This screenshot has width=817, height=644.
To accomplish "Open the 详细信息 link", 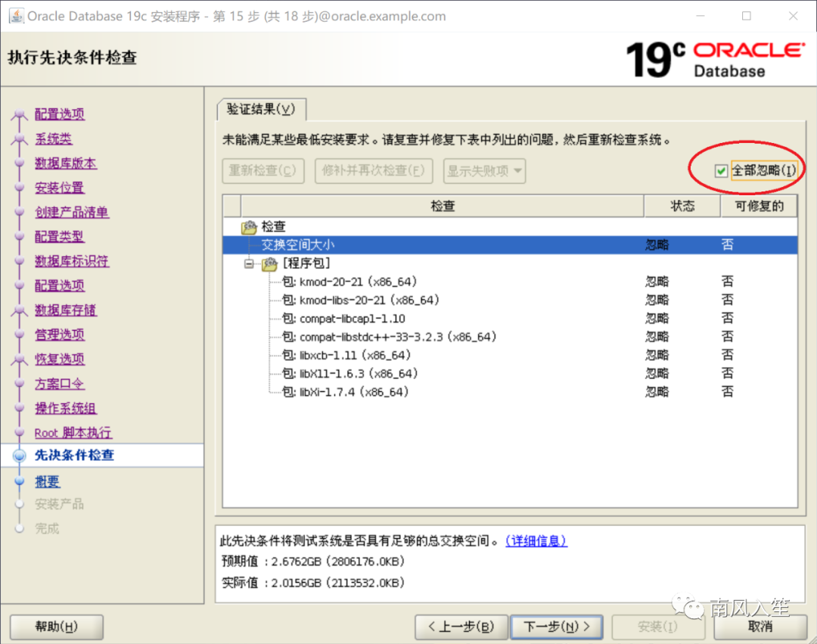I will [x=536, y=541].
